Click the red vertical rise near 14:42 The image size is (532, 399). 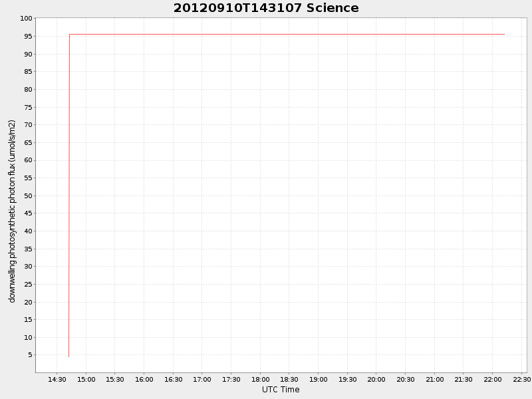pos(69,196)
